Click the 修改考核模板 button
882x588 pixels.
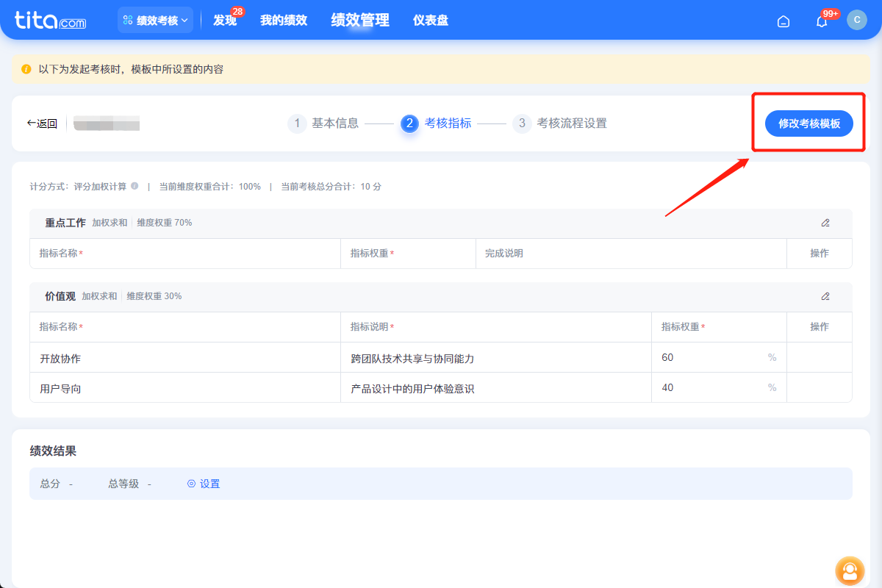(808, 123)
